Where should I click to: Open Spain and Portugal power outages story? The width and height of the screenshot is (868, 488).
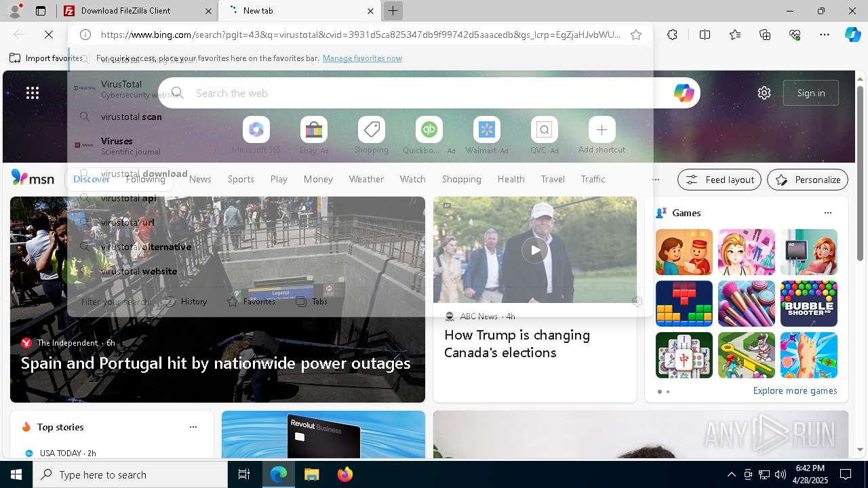point(216,363)
